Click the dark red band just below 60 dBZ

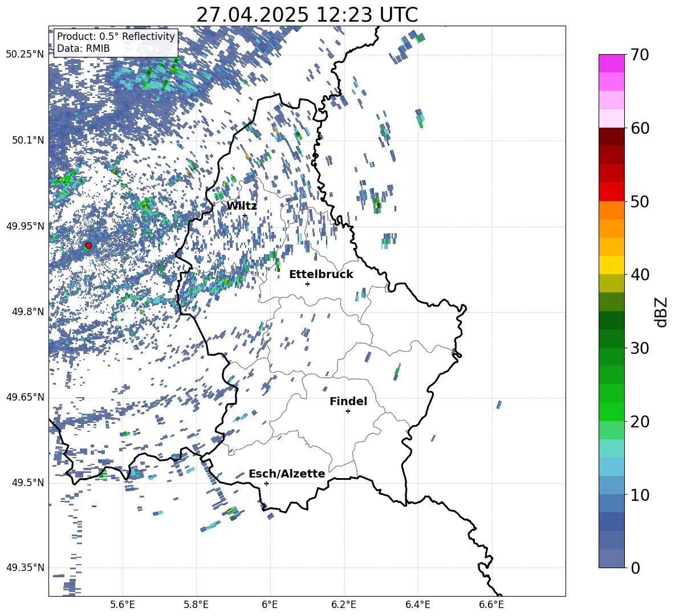point(612,137)
